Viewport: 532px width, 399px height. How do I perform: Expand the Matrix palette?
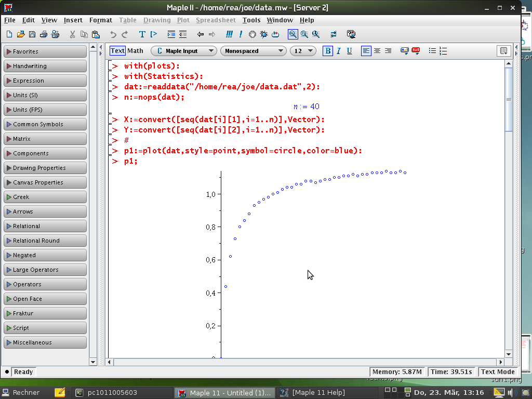45,139
